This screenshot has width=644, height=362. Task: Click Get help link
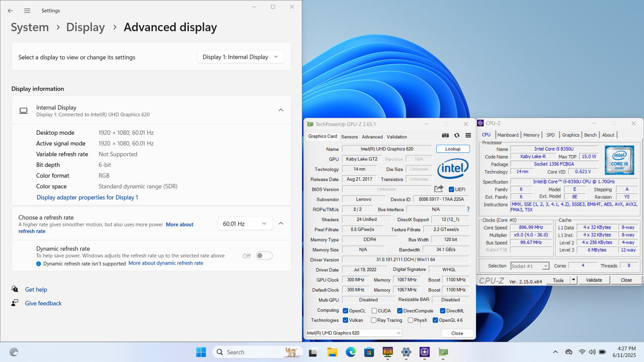[36, 290]
